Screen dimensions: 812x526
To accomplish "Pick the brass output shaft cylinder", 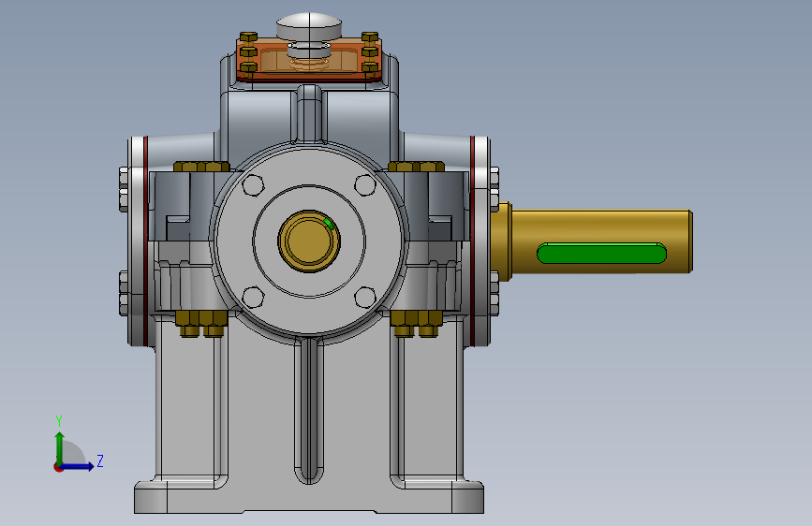I will coord(600,241).
